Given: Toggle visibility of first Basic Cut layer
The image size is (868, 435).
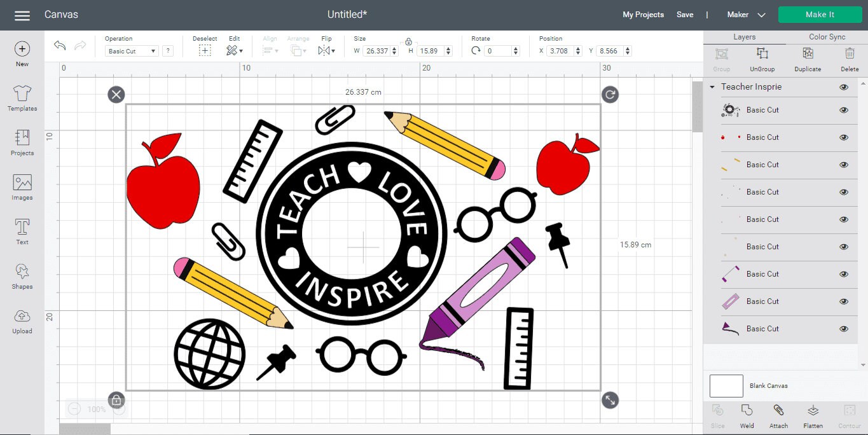Looking at the screenshot, I should click(844, 110).
